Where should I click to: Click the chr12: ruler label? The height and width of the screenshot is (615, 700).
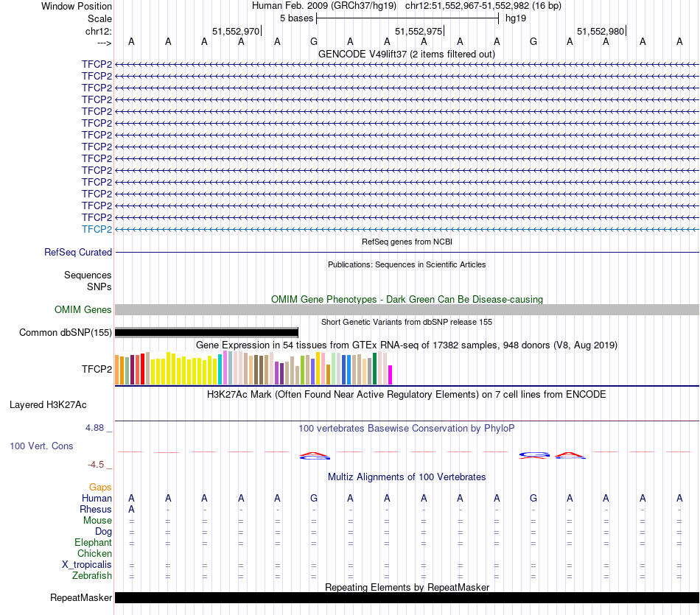pyautogui.click(x=98, y=31)
